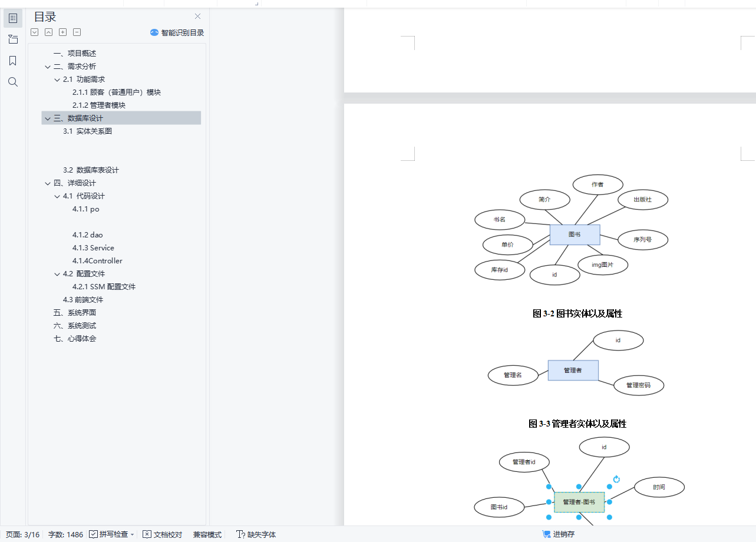Go to 二、需求分析 heading in outline
This screenshot has height=542, width=756.
click(x=75, y=67)
